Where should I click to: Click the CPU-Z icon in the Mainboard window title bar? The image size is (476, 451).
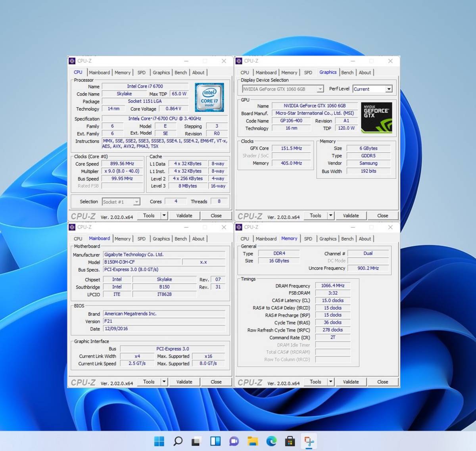(72, 227)
